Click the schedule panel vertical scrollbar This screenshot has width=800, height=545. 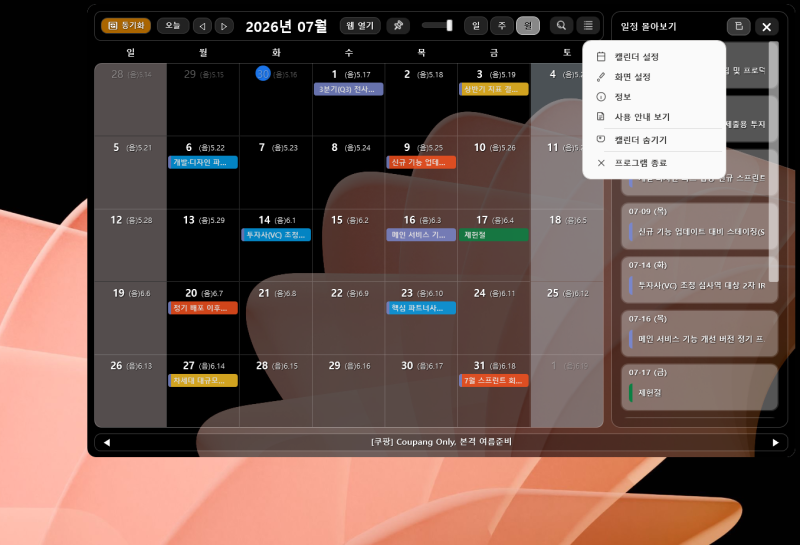tap(773, 161)
